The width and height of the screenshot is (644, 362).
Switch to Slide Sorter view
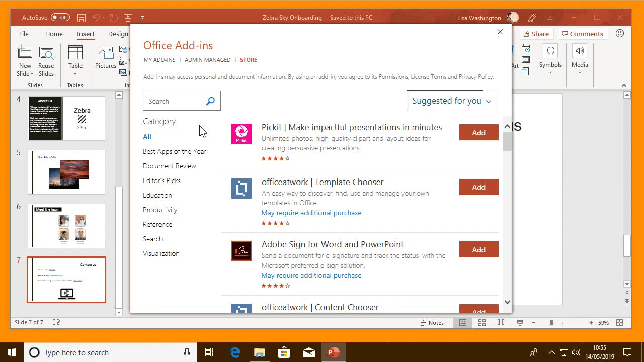pos(481,322)
